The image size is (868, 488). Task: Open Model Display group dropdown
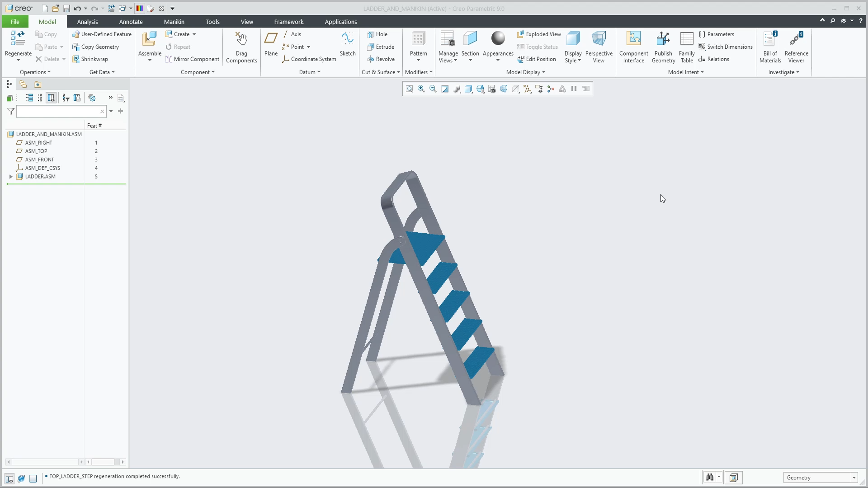(x=526, y=72)
